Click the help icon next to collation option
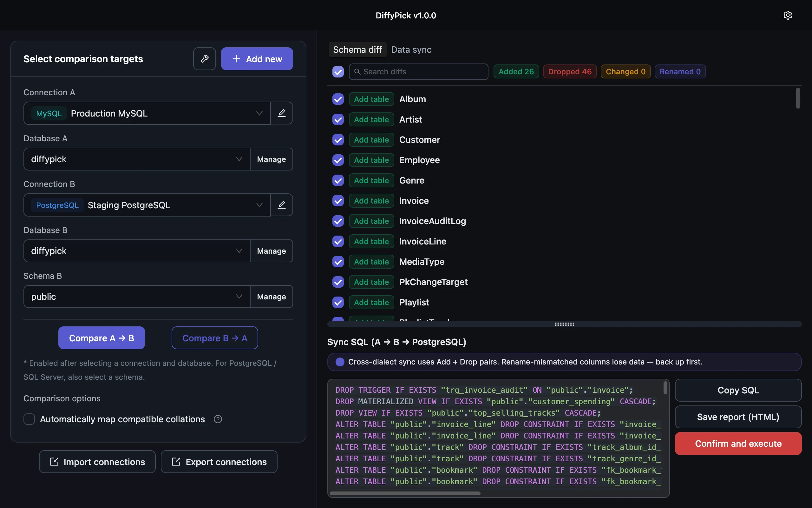Image resolution: width=812 pixels, height=508 pixels. (x=218, y=419)
